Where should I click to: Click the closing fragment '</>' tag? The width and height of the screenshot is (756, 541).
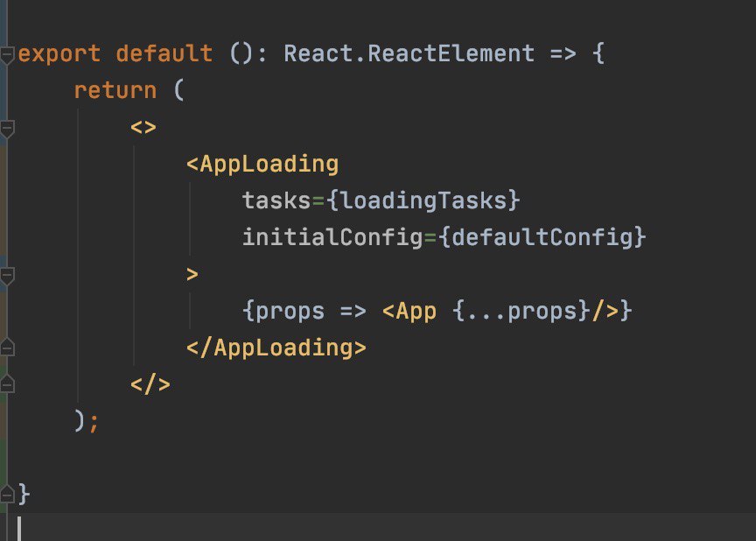150,385
